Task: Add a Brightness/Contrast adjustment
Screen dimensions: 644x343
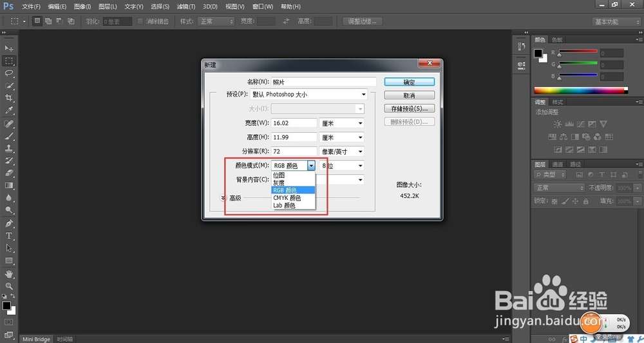Action: pyautogui.click(x=557, y=124)
